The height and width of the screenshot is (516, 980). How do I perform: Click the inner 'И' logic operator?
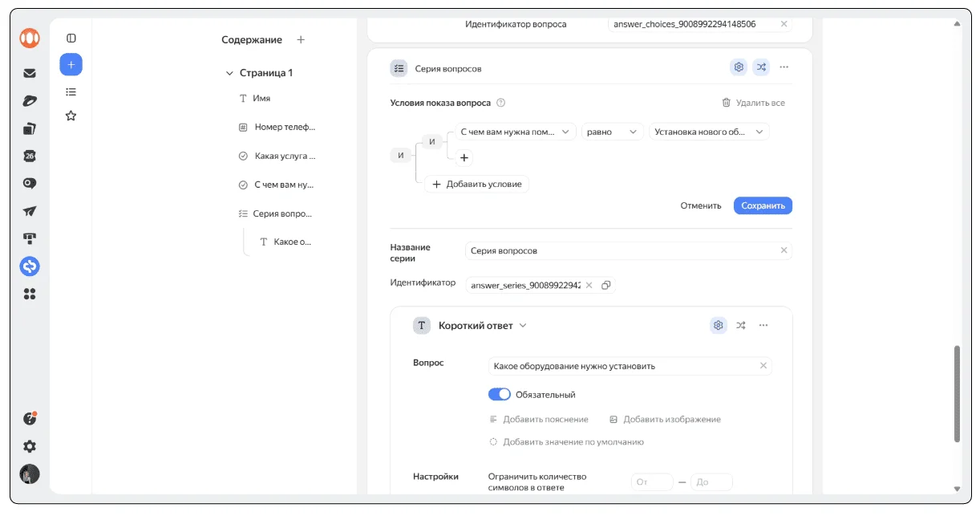[x=432, y=141]
